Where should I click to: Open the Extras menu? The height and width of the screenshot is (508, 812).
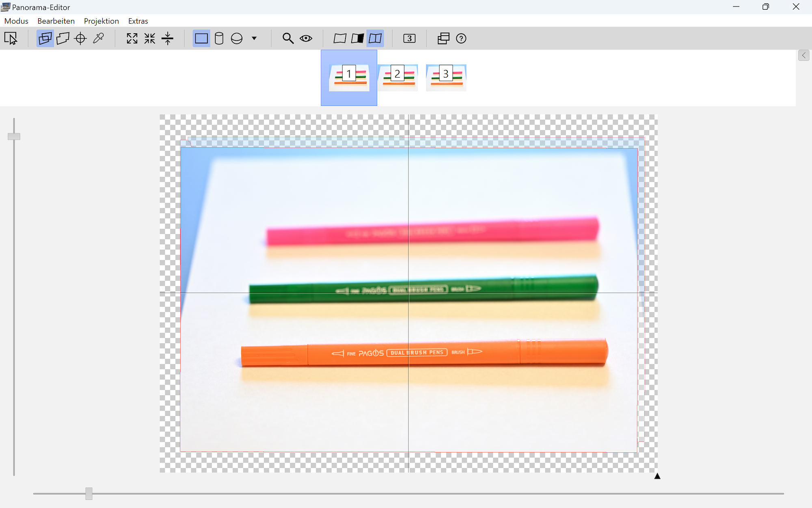coord(138,21)
